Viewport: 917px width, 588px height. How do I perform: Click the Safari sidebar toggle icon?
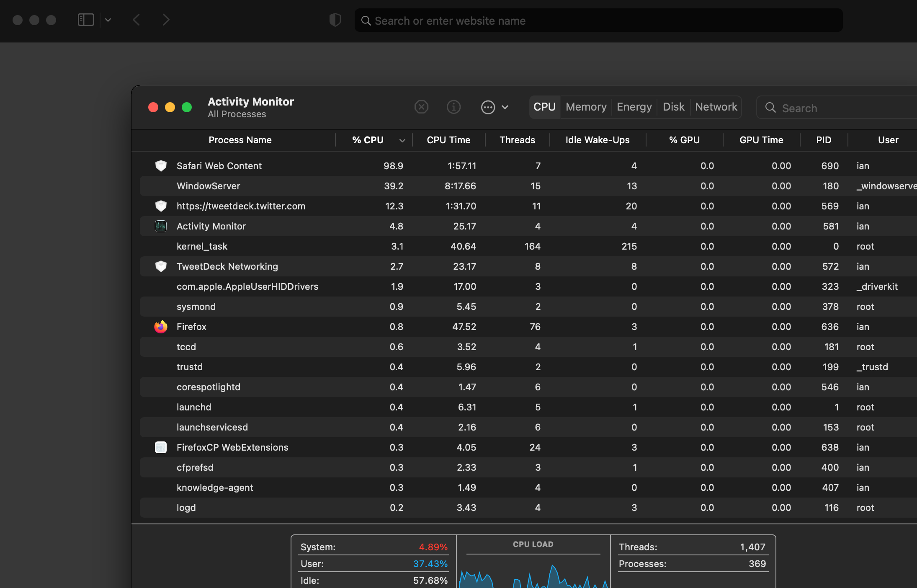(86, 20)
